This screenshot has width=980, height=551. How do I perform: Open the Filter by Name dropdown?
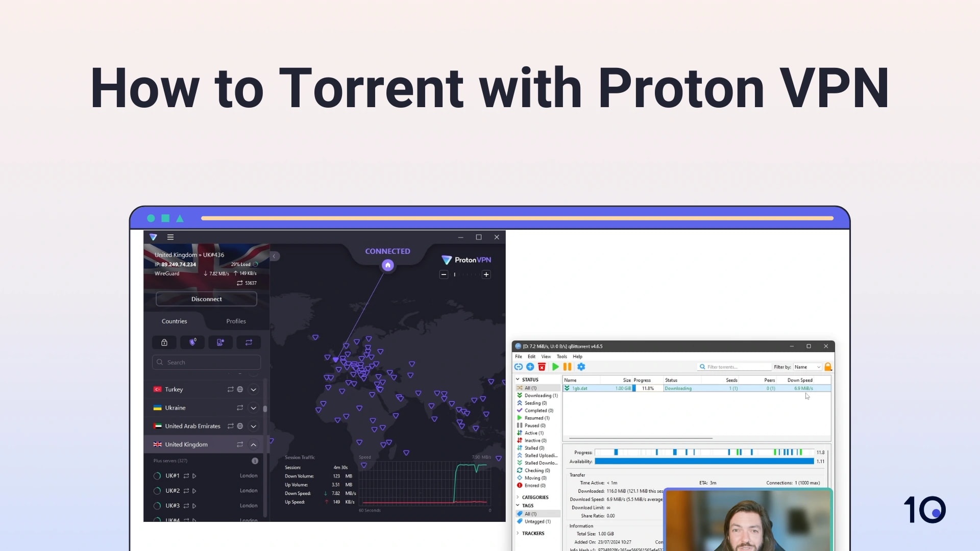807,367
